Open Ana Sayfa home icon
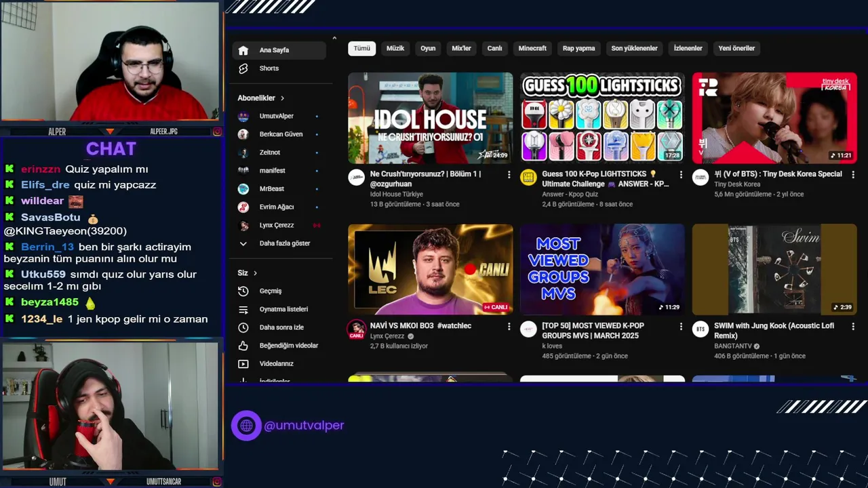 coord(243,50)
